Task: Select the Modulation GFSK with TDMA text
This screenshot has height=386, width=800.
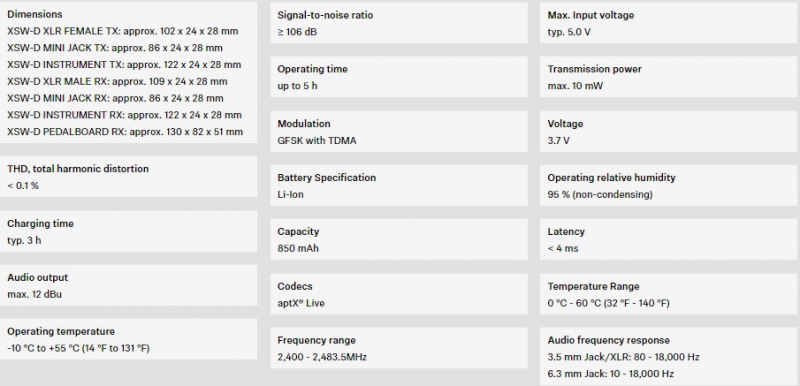Action: click(x=317, y=141)
